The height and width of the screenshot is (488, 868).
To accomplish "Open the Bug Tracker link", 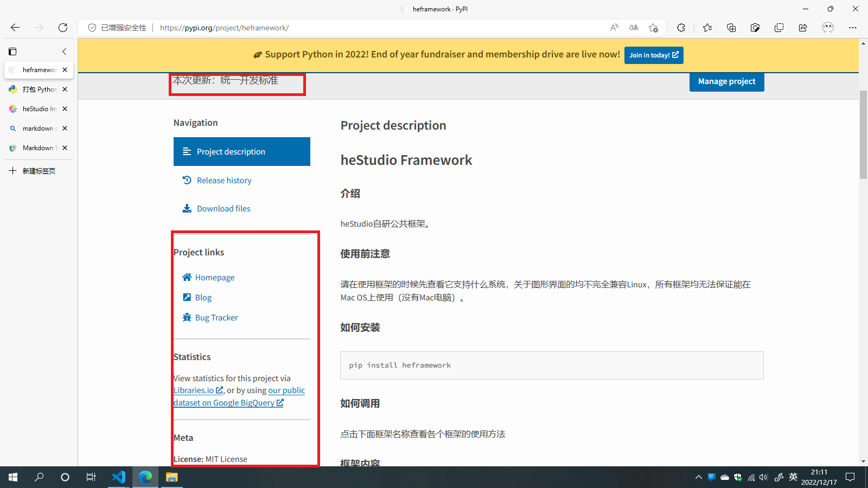I will [x=216, y=318].
